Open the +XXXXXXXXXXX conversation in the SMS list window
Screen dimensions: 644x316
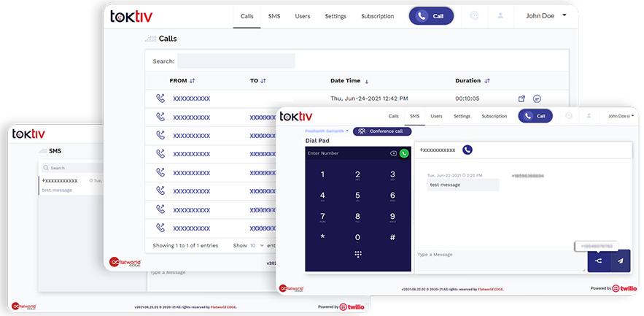tap(71, 185)
